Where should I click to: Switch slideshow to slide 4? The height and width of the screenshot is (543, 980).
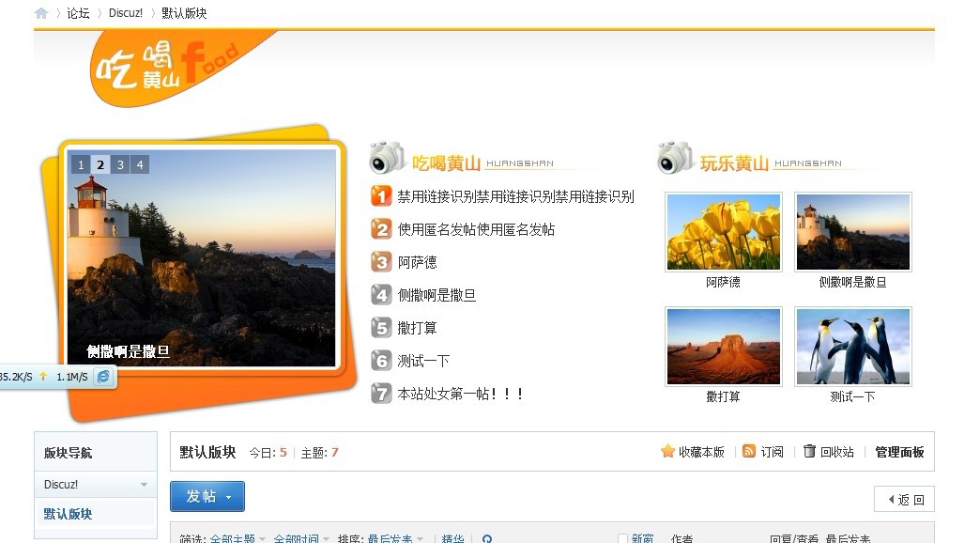coord(139,164)
